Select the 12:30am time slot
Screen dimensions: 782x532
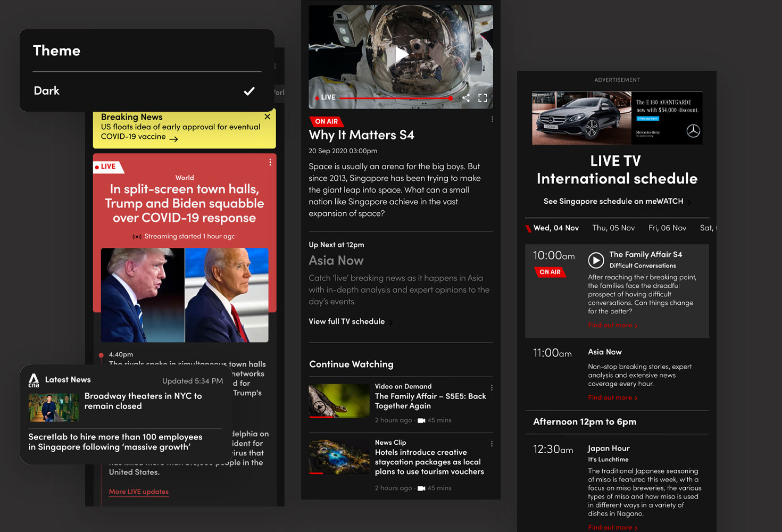click(553, 450)
